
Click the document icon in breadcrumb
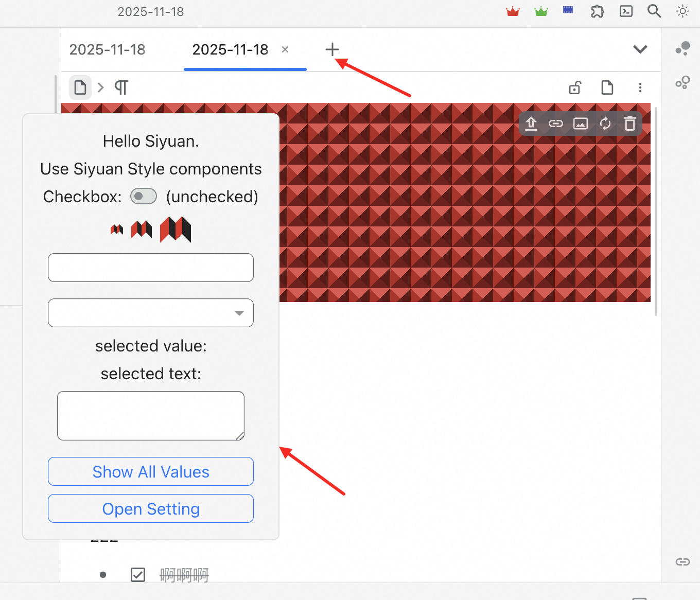click(x=80, y=87)
